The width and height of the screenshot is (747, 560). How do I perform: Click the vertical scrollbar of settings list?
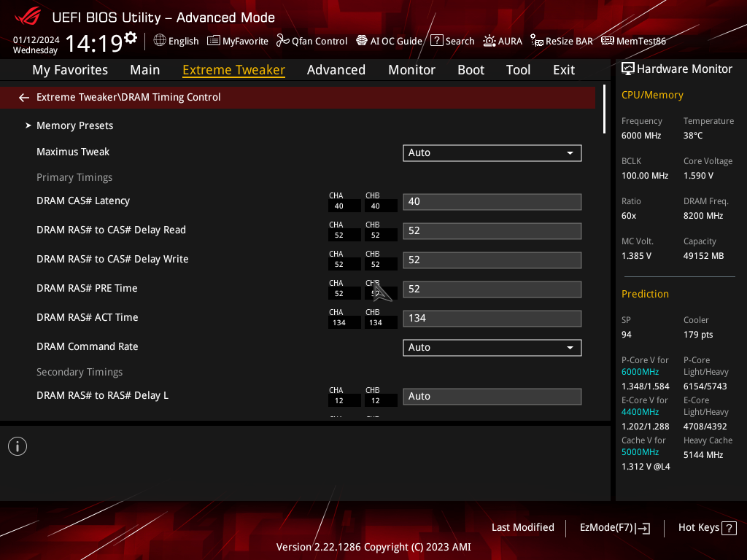pos(604,109)
